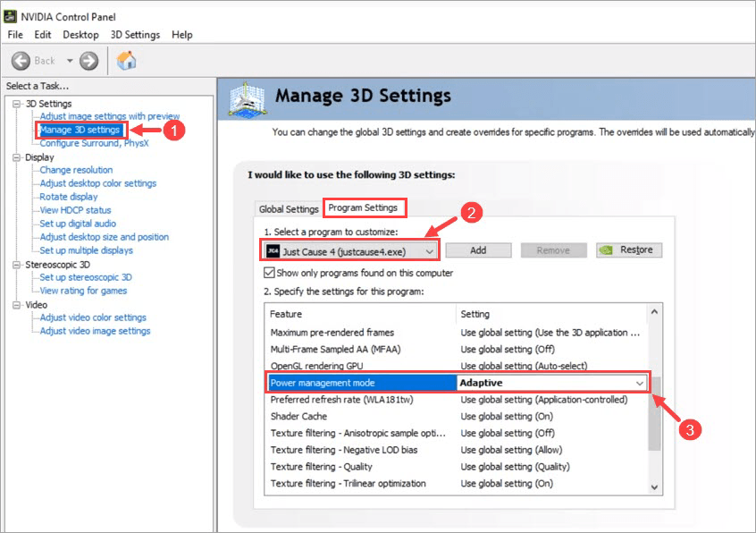
Task: Open Set up multiple displays
Action: tap(87, 250)
